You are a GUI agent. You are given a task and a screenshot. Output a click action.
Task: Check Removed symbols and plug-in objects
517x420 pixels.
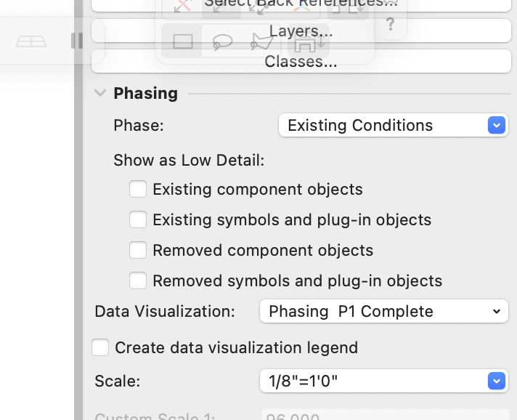tap(138, 281)
